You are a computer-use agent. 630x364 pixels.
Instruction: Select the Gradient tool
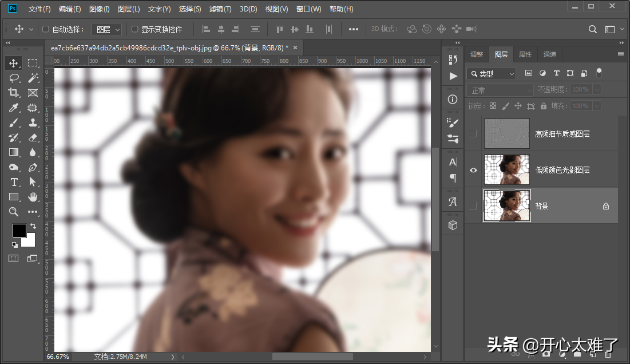[14, 152]
